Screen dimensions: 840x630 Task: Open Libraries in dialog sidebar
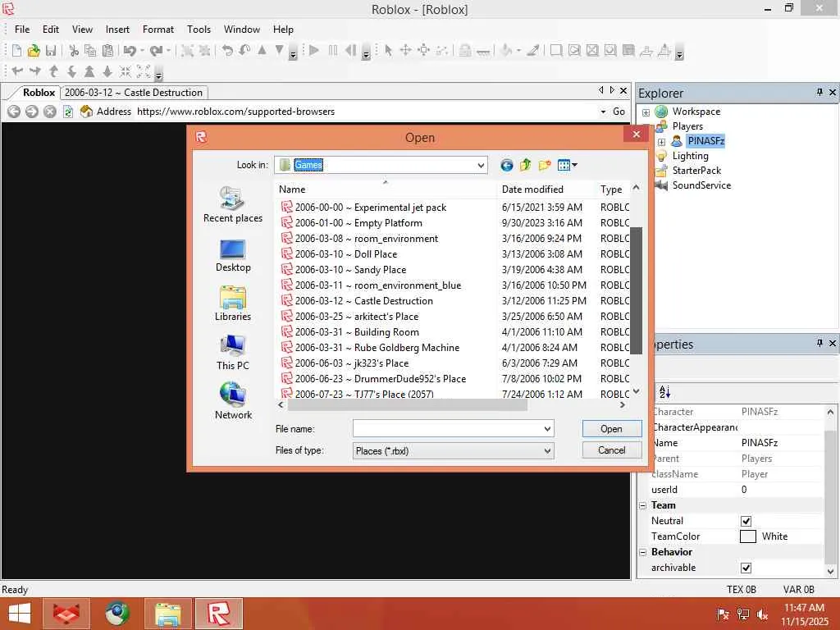pos(233,304)
